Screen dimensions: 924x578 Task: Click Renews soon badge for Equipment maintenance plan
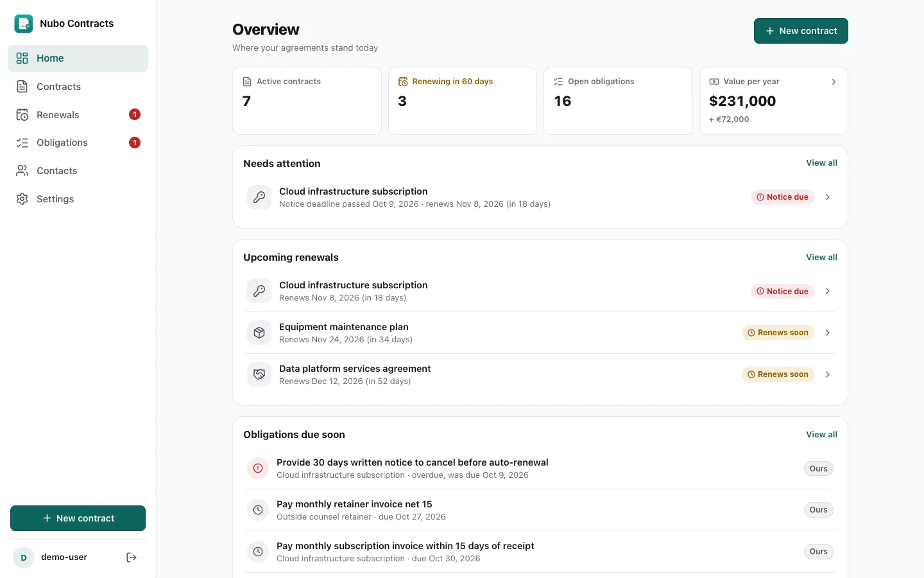pyautogui.click(x=778, y=333)
